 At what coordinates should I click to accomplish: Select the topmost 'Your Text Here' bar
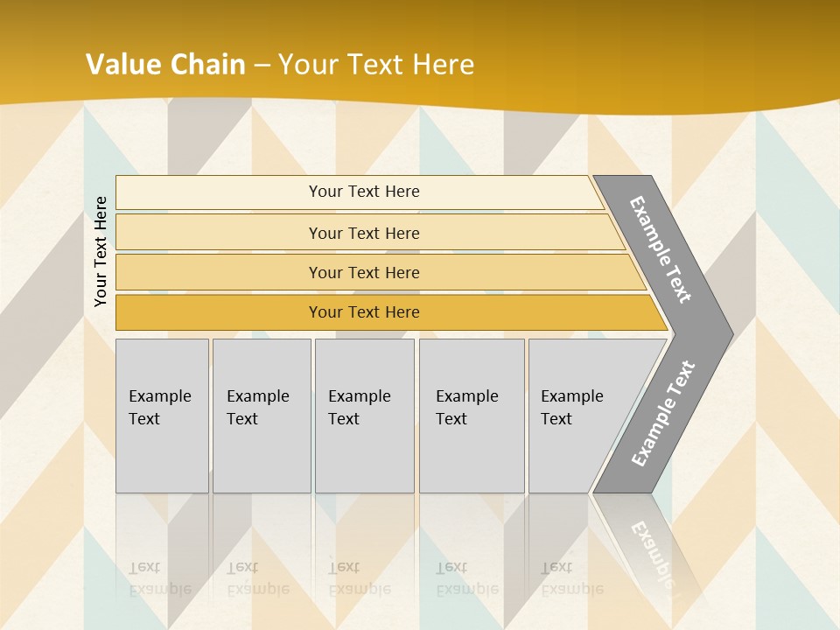click(364, 192)
